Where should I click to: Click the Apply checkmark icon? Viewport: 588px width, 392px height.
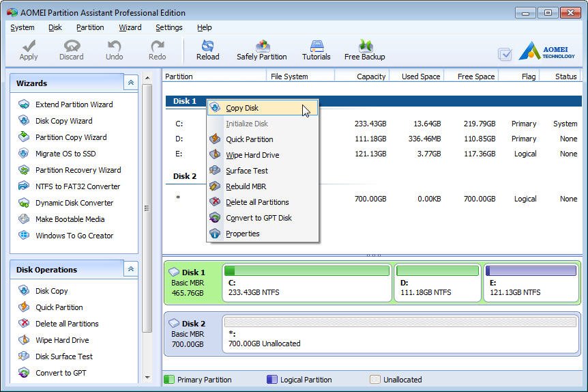(29, 46)
